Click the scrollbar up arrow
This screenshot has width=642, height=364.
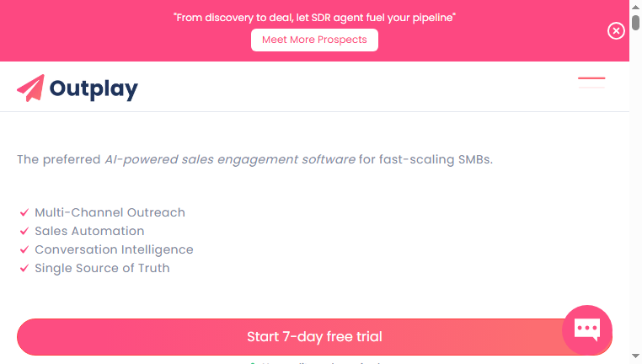635,7
